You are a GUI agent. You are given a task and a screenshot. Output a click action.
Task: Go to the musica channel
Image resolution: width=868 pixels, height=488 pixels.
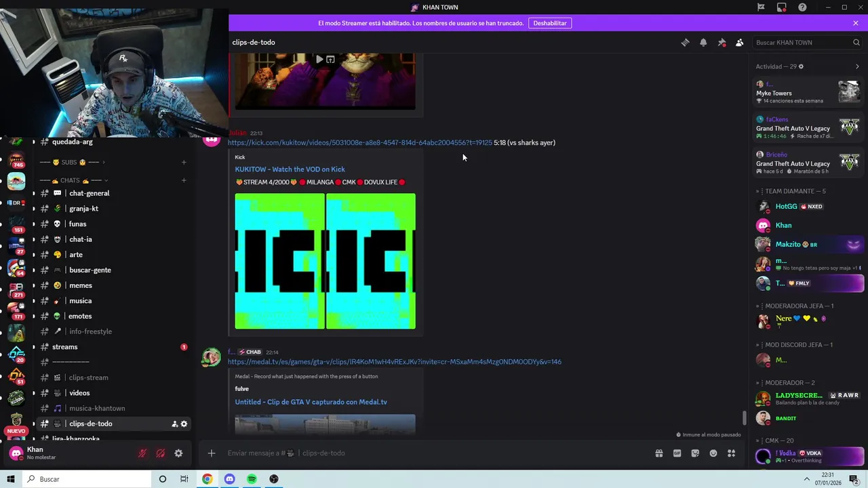click(x=114, y=301)
